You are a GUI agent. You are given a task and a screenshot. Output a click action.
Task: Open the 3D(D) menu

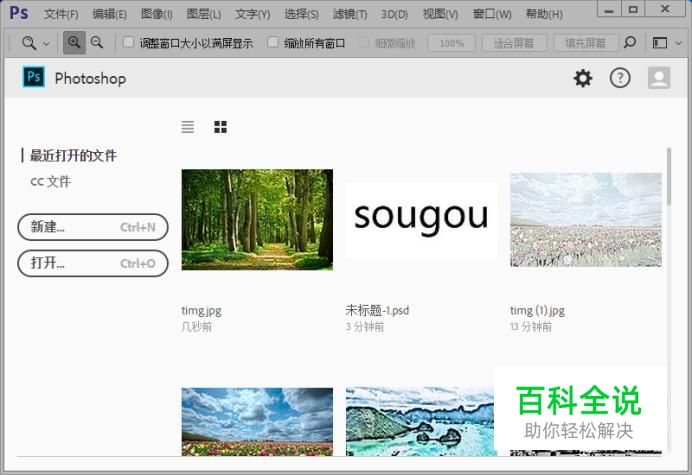click(x=395, y=14)
